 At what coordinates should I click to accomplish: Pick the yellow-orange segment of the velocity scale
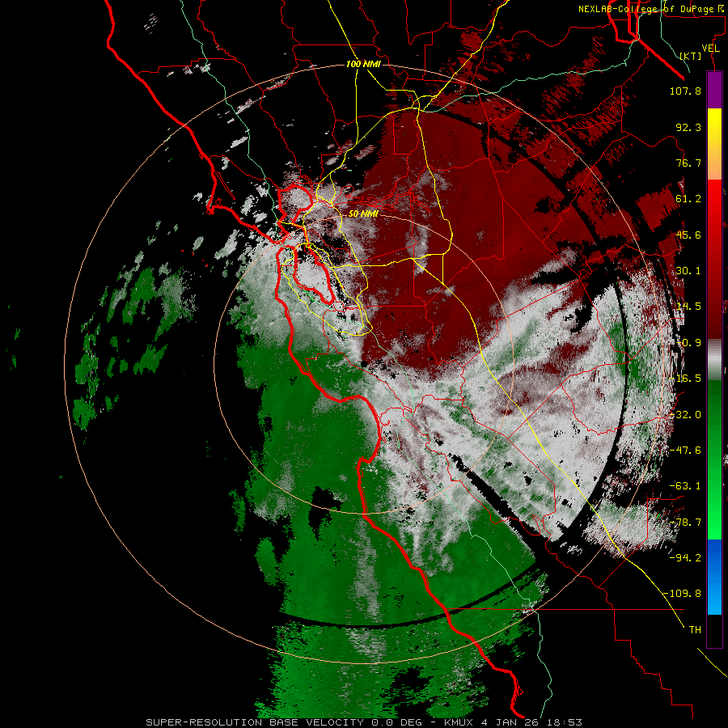714,144
